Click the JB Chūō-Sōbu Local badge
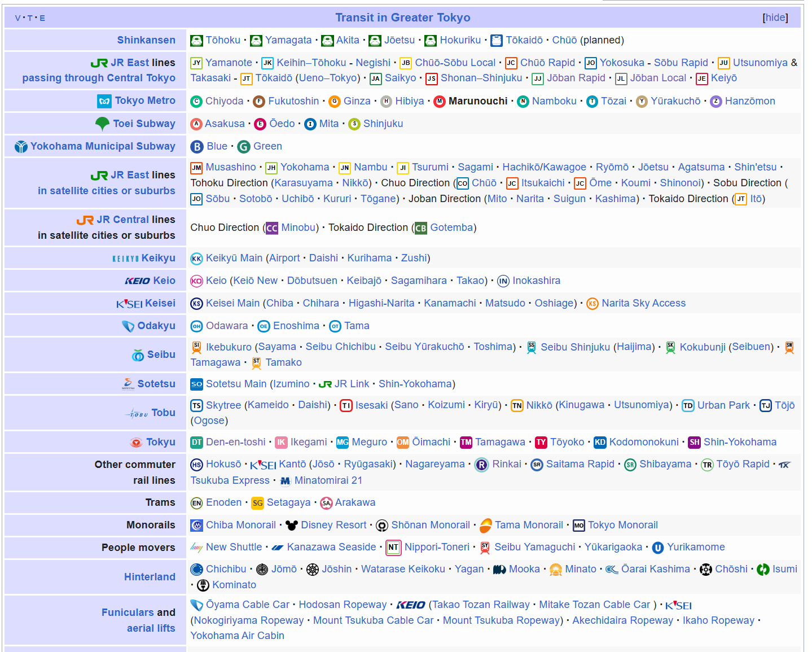Image resolution: width=812 pixels, height=652 pixels. pos(406,63)
